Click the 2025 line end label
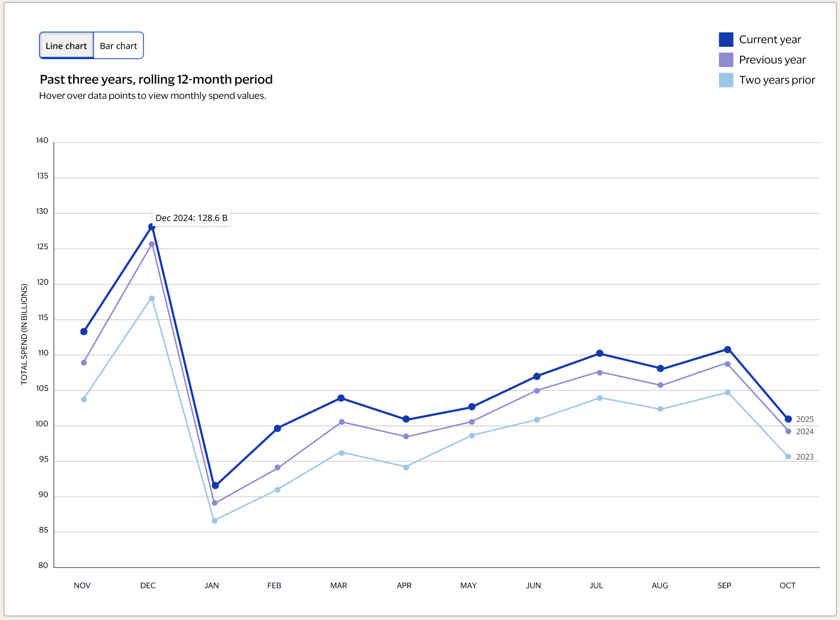 pos(806,419)
